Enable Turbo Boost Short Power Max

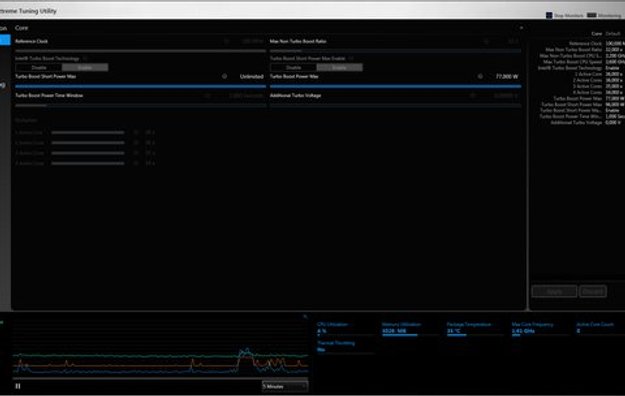coord(340,67)
